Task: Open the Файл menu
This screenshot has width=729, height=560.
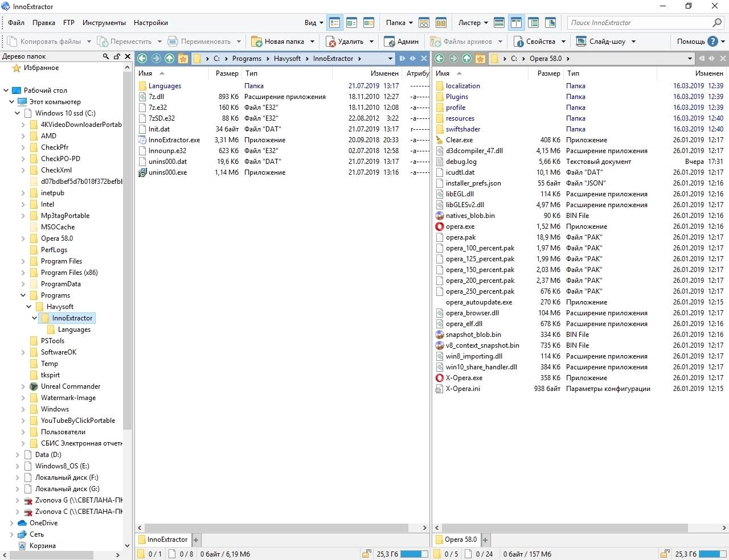Action: point(16,23)
